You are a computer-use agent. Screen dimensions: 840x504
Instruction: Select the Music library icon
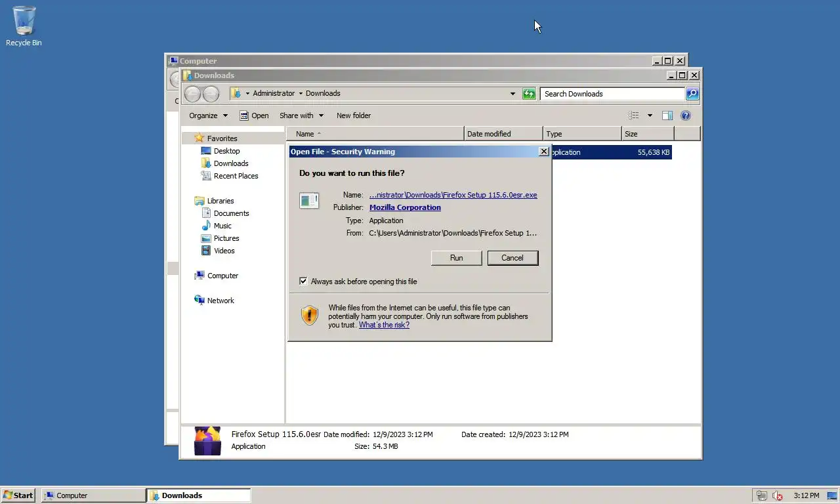click(x=206, y=226)
